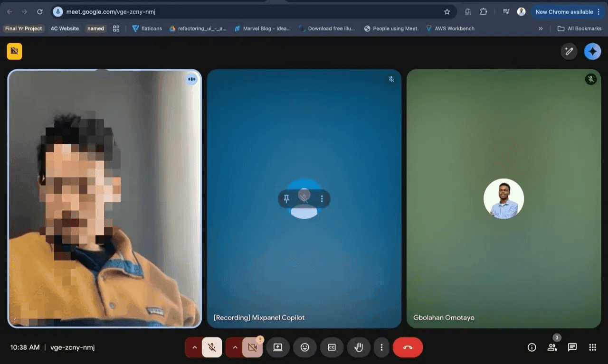Image resolution: width=608 pixels, height=364 pixels.
Task: Click the microphone site permission icon in address bar
Action: click(58, 12)
